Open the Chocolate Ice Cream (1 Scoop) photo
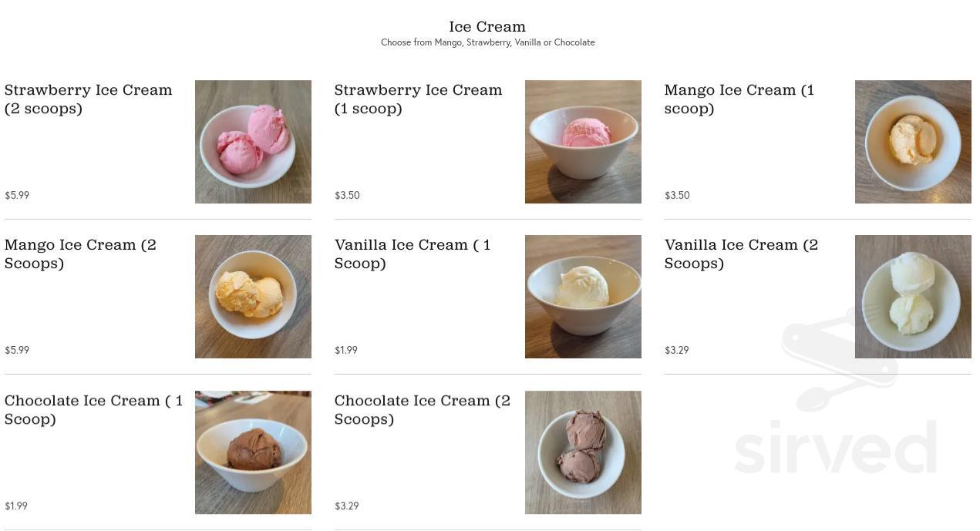 253,452
